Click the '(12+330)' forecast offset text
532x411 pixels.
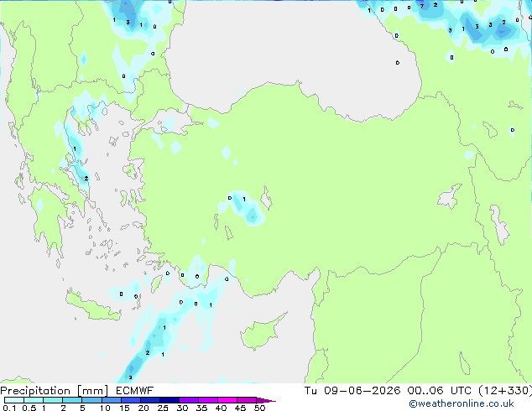click(505, 391)
